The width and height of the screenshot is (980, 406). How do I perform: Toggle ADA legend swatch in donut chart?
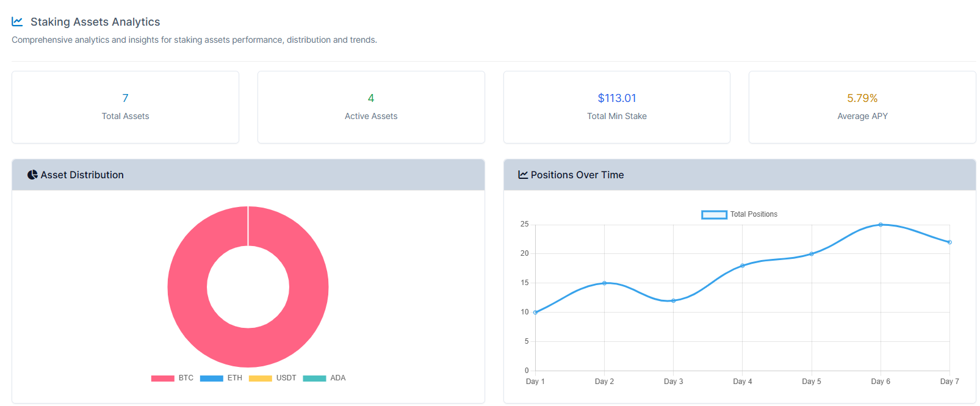(314, 379)
